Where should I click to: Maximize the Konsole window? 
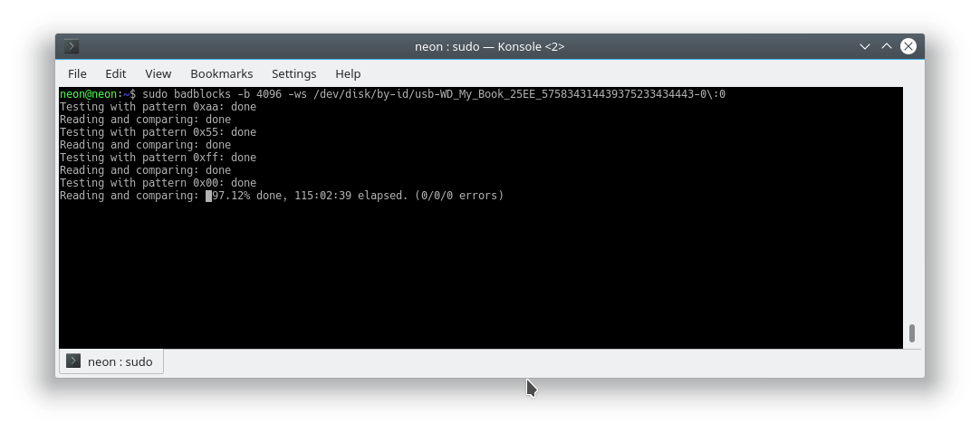click(x=886, y=46)
